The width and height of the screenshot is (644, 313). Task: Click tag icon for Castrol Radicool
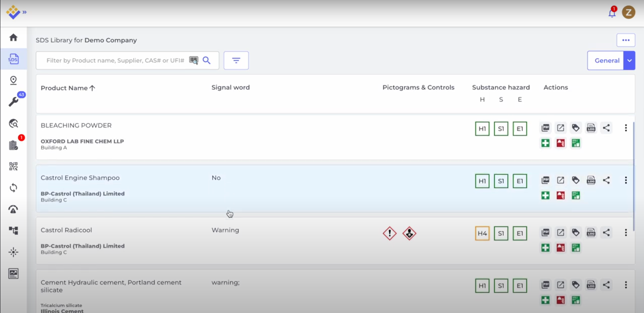pyautogui.click(x=576, y=232)
